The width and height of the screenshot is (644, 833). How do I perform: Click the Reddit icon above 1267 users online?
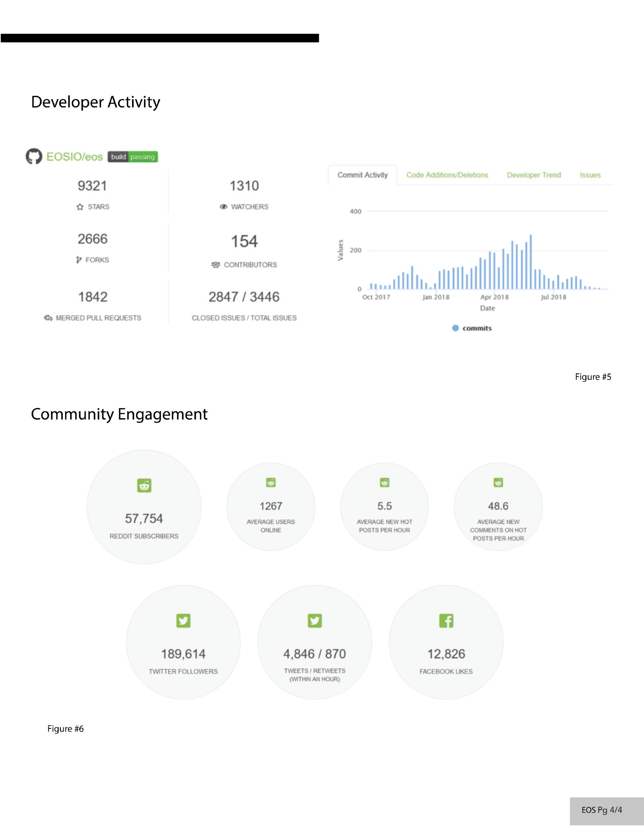click(271, 482)
